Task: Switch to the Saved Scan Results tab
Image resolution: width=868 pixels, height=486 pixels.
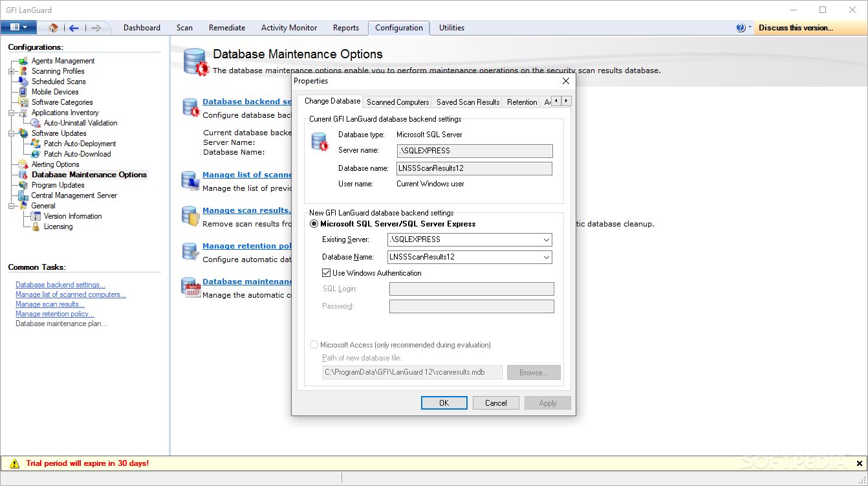Action: click(x=468, y=102)
